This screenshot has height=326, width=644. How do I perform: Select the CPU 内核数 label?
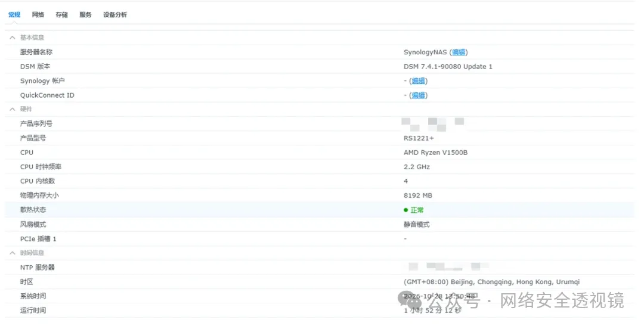(38, 181)
